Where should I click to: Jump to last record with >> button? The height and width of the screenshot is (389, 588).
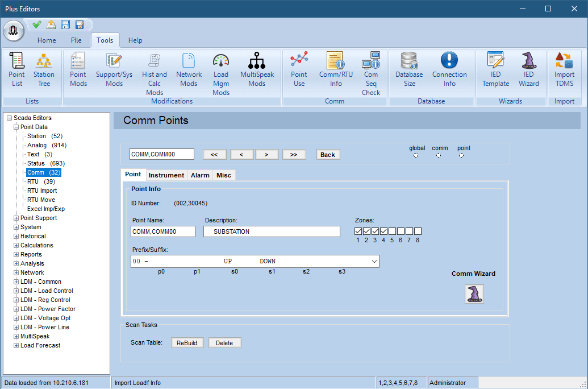pos(294,154)
